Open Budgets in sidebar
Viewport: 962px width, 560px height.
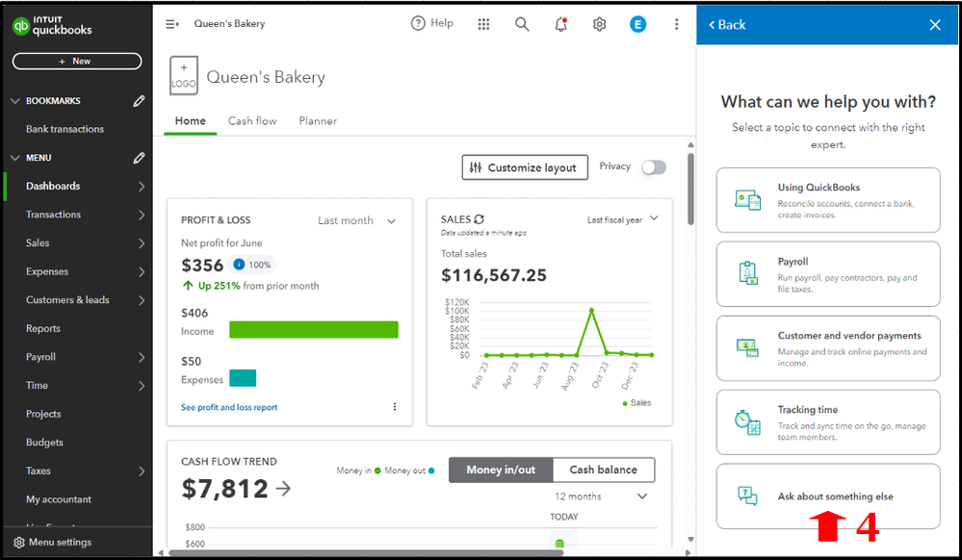click(x=44, y=443)
